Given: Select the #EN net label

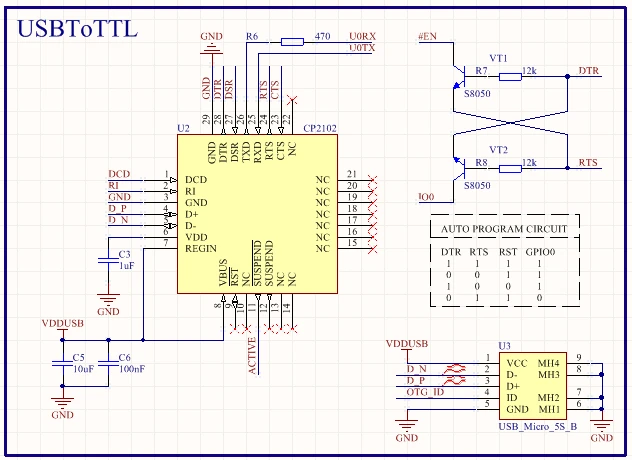Looking at the screenshot, I should click(x=427, y=36).
